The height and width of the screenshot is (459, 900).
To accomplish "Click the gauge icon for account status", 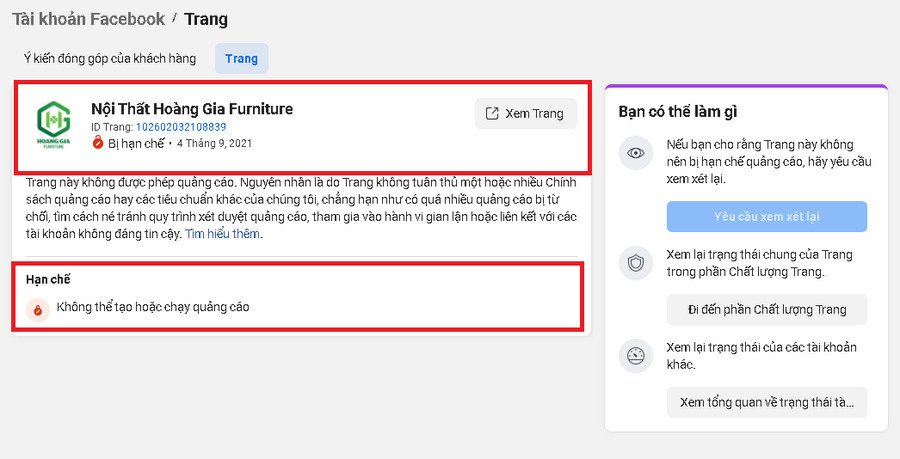I will 635,356.
